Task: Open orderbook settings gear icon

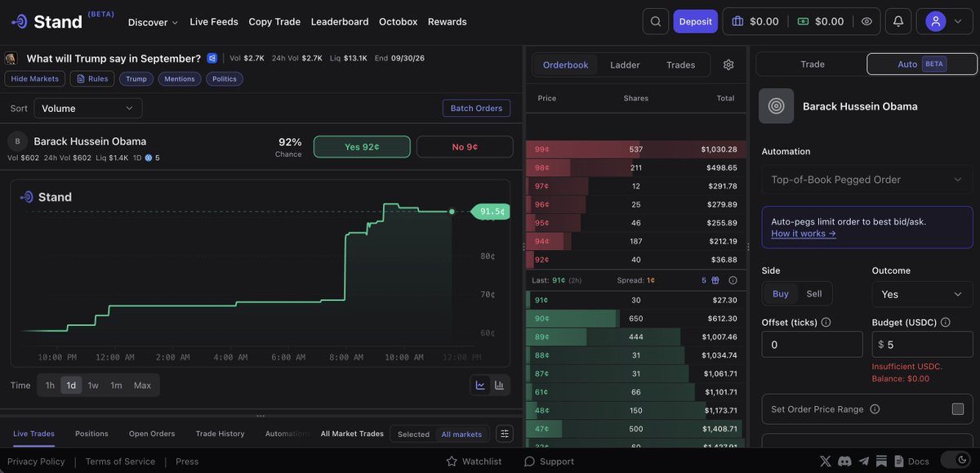Action: [728, 65]
